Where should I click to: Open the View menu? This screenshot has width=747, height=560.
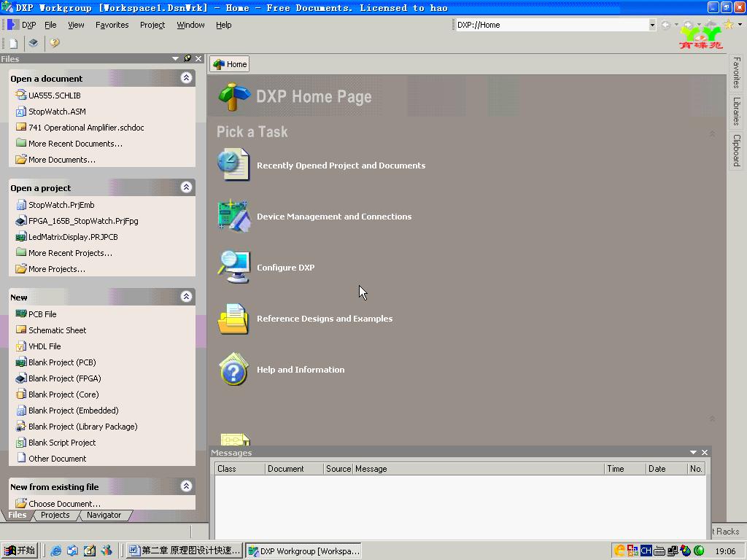pos(76,25)
